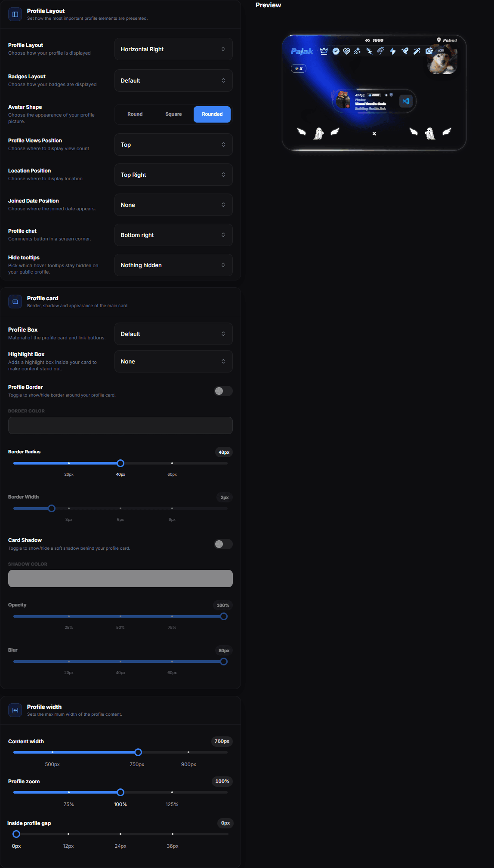The height and width of the screenshot is (868, 494).
Task: Click the bug hunter net badge
Action: 381,51
